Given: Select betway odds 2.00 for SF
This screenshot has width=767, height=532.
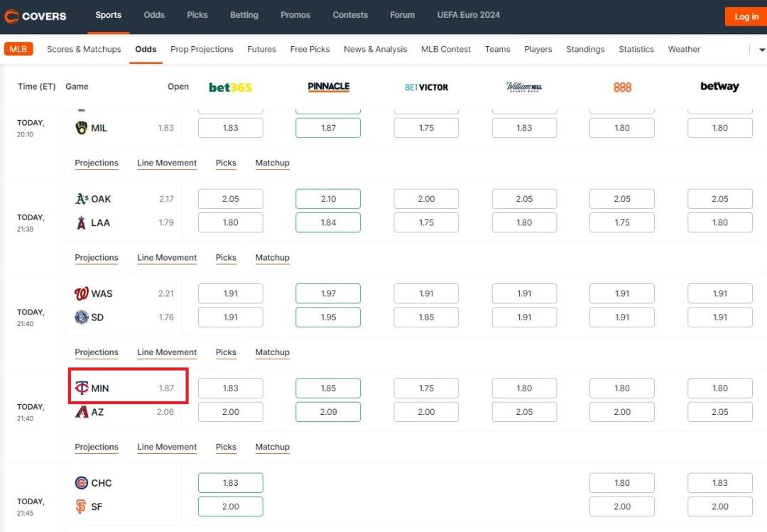Looking at the screenshot, I should [x=720, y=506].
